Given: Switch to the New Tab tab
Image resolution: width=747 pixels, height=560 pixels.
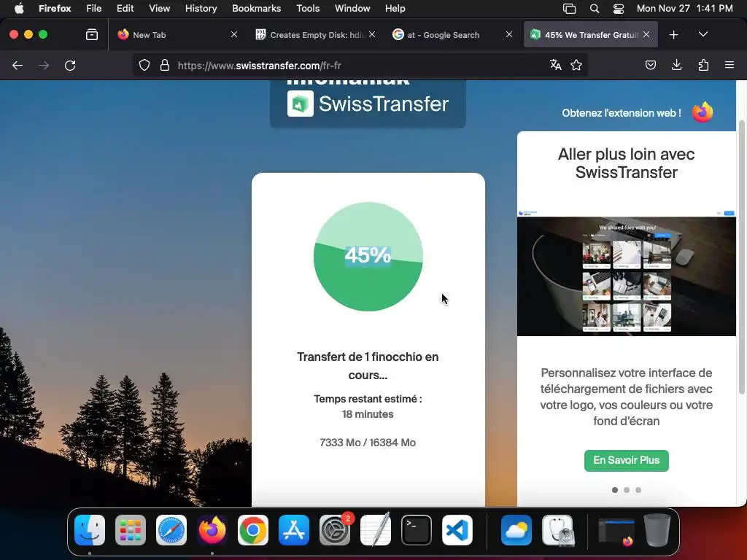Looking at the screenshot, I should 177,35.
